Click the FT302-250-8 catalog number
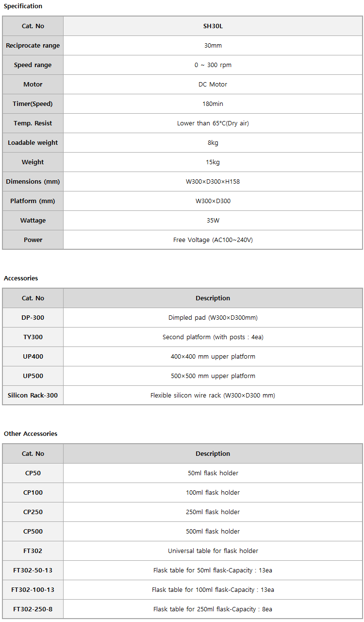 pos(33,609)
